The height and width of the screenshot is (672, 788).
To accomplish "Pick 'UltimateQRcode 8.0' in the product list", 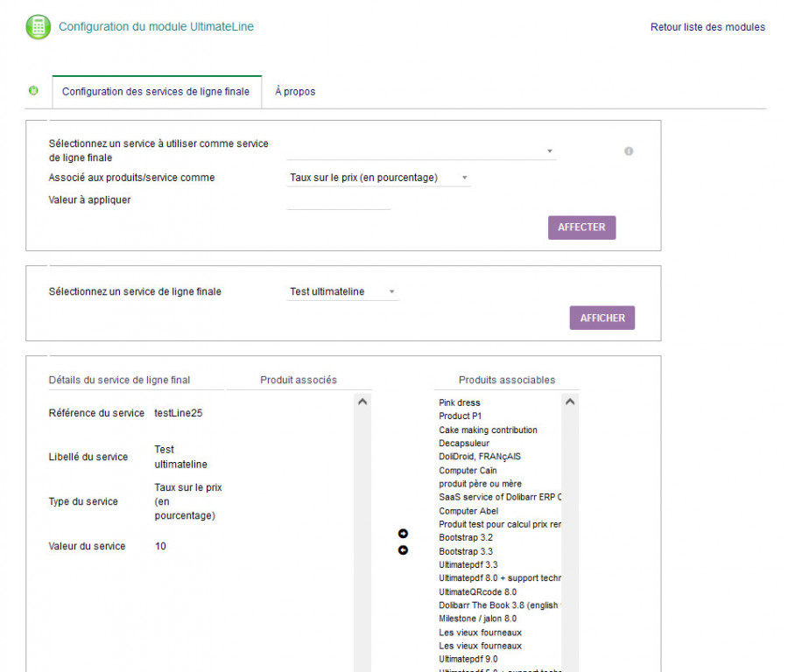I will click(477, 592).
